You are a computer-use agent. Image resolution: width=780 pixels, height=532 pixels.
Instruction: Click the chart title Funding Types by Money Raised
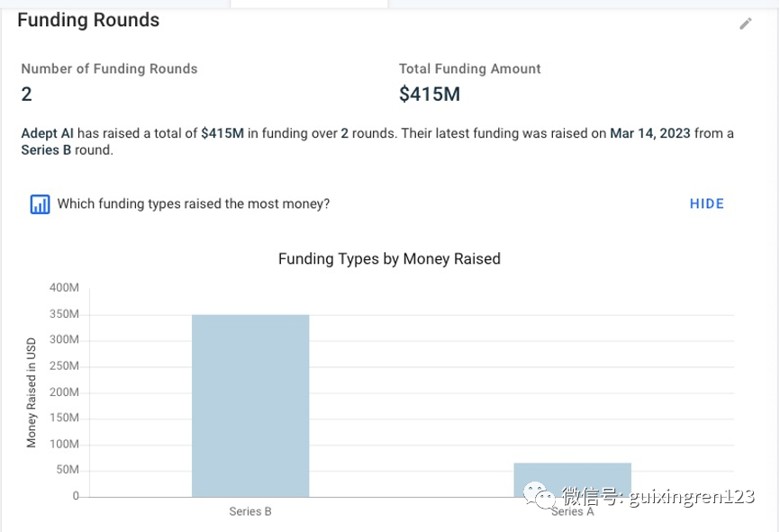389,258
